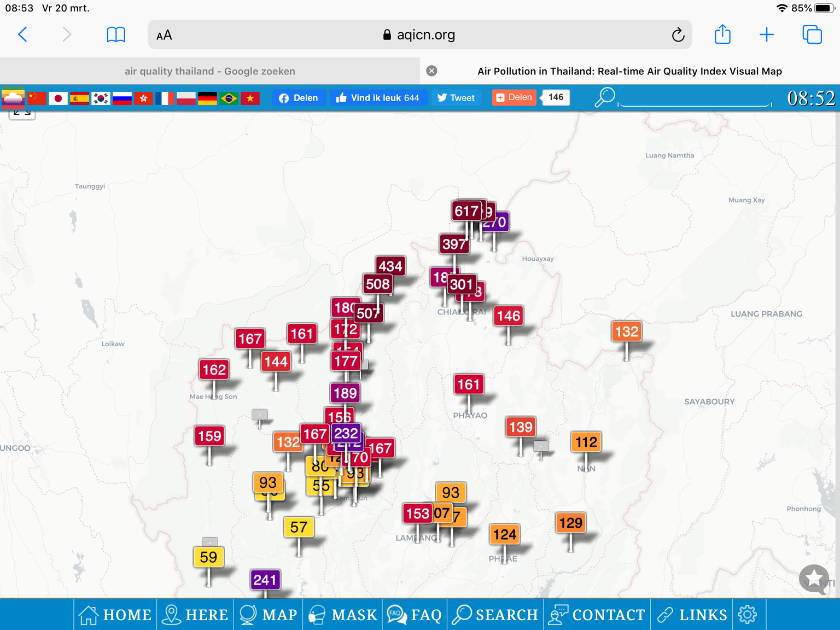
Task: Click the orange Delen share button
Action: [514, 97]
